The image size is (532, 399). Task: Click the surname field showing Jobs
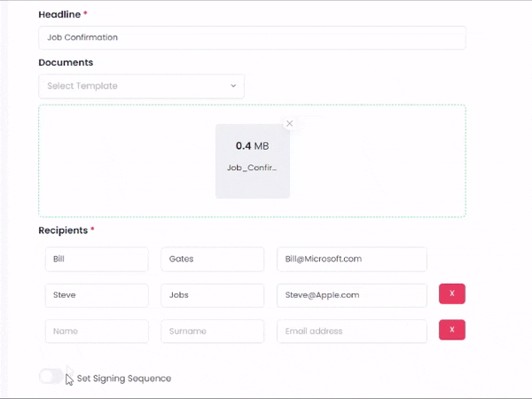coord(213,295)
